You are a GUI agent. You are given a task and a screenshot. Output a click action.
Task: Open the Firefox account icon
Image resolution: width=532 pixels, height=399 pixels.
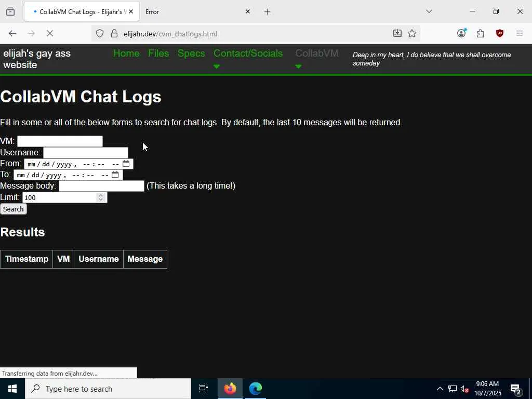click(461, 33)
